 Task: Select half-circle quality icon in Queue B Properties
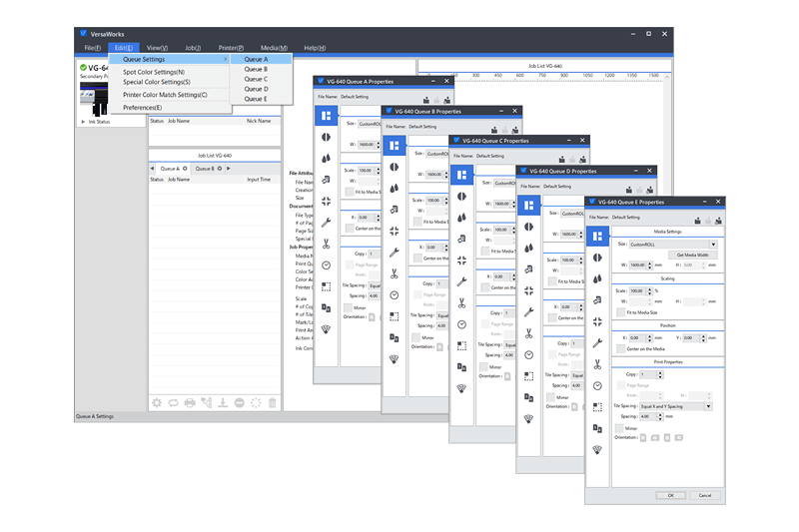pos(394,168)
